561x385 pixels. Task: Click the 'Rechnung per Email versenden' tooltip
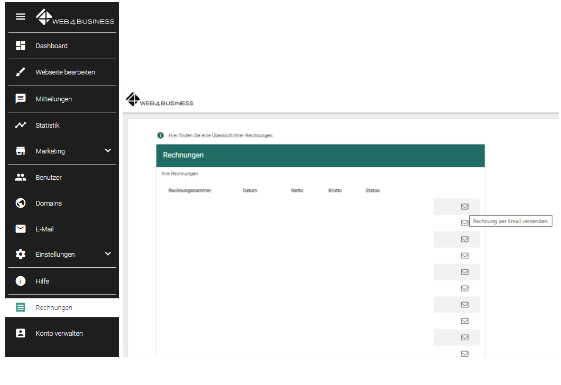coord(511,221)
